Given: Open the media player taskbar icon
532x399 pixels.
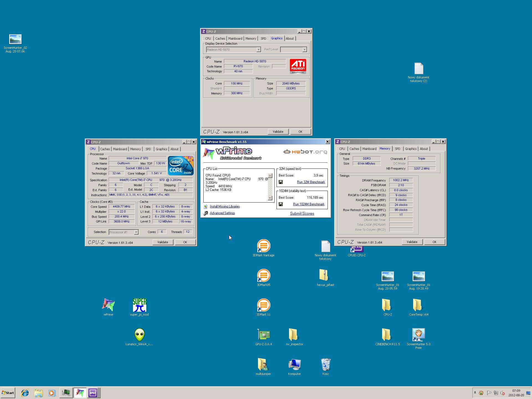Looking at the screenshot, I should (x=52, y=393).
